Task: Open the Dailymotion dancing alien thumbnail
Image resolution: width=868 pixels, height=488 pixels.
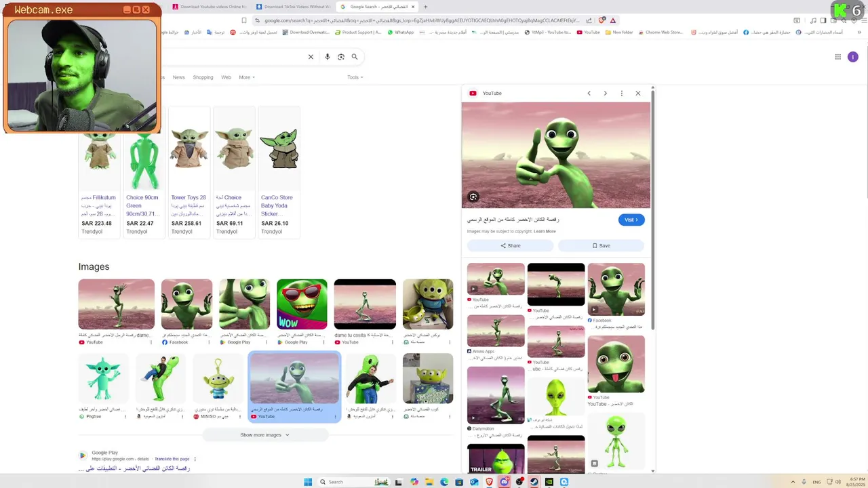Action: pos(496,394)
